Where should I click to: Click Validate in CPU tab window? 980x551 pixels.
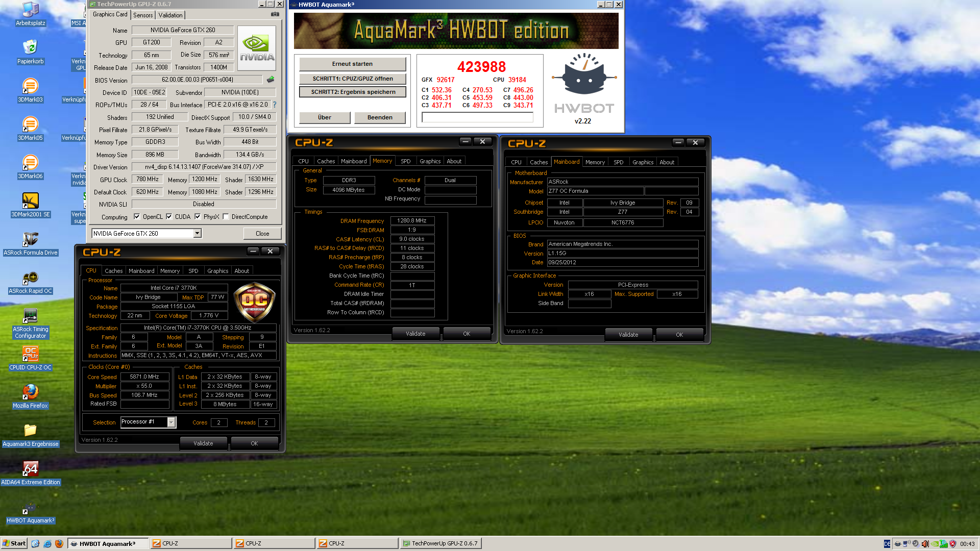point(203,443)
